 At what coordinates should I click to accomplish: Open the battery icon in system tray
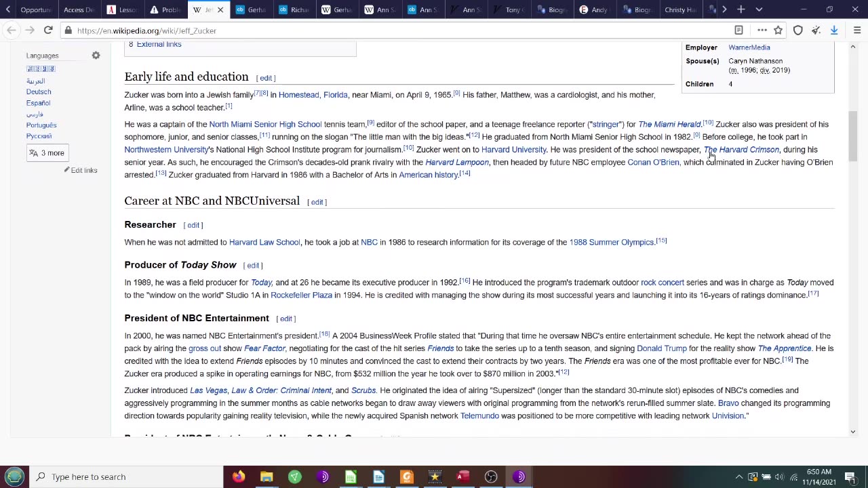pos(766,476)
